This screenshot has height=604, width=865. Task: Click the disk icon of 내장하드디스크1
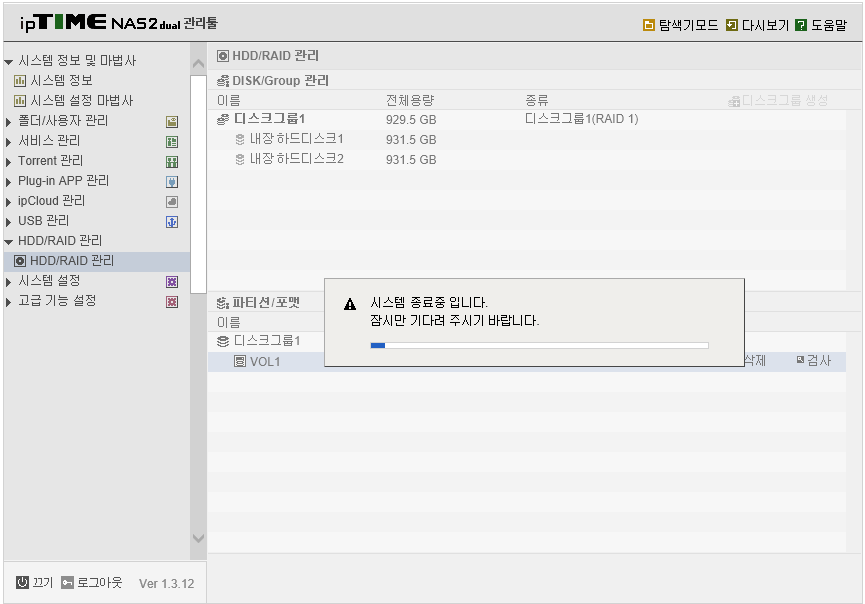coord(240,139)
